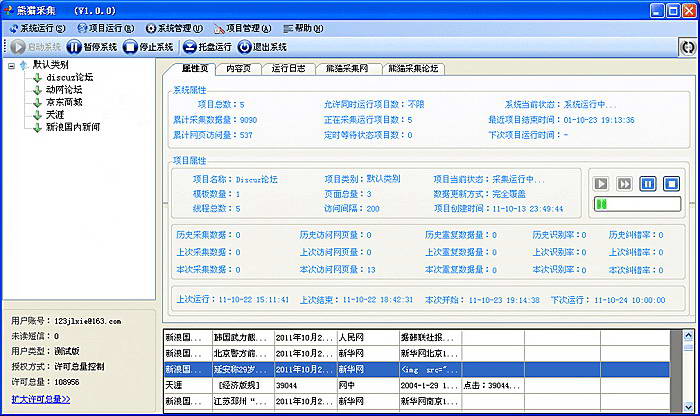The height and width of the screenshot is (416, 700).
Task: Click the 许可总量：108956 text
Action: pyautogui.click(x=46, y=382)
